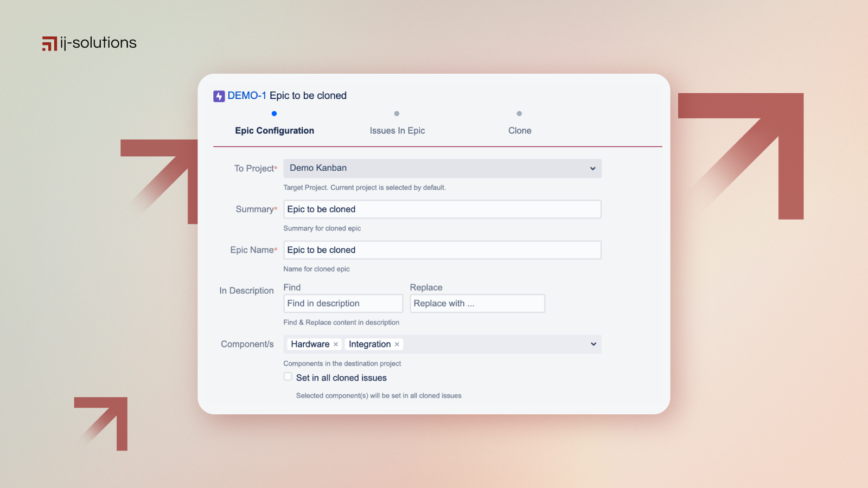Click the blue Epic Configuration step dot
Image resolution: width=868 pixels, height=488 pixels.
(x=274, y=113)
